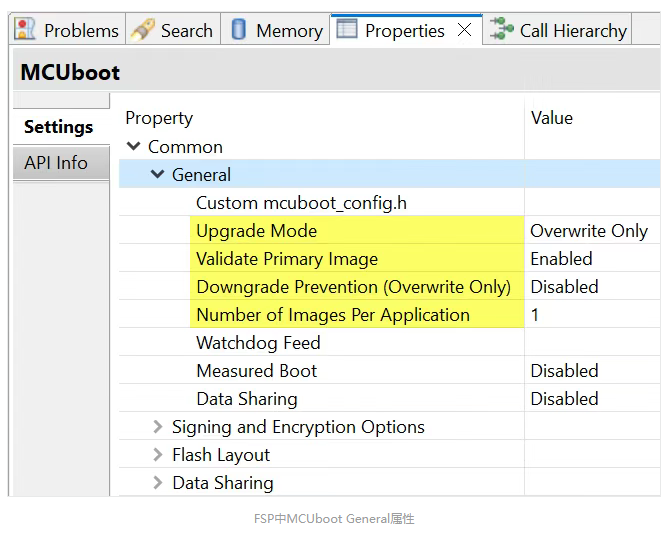
Task: Change Measured Boot Disabled value
Action: click(592, 371)
